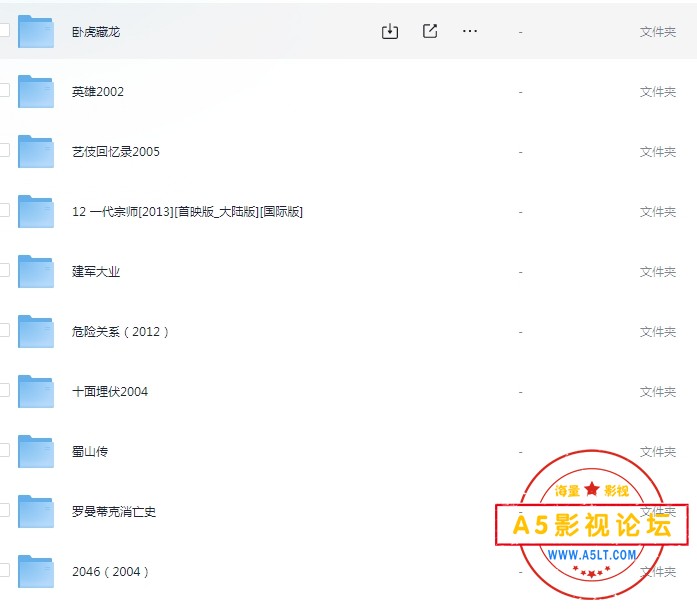The height and width of the screenshot is (610, 697).
Task: Open folder icon of 12 一代宗师
Action: point(36,212)
